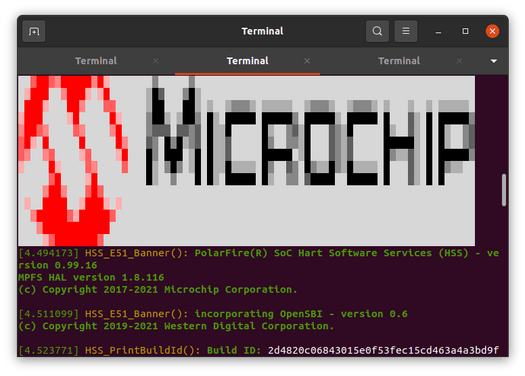Switch to the first Terminal tab
The image size is (525, 376).
coord(96,61)
